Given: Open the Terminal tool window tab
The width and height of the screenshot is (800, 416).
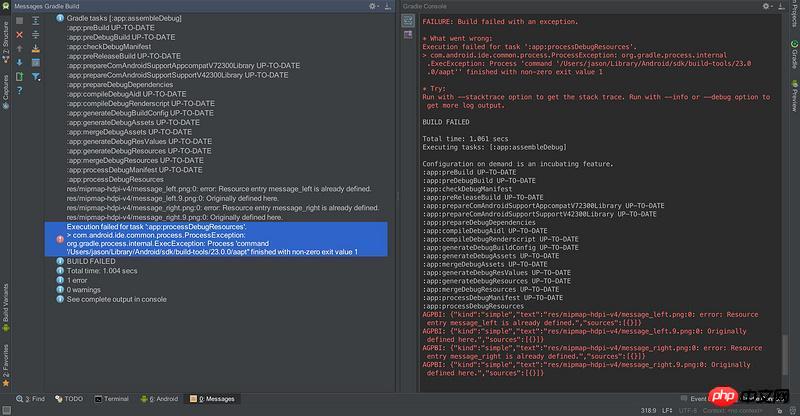Looking at the screenshot, I should (x=111, y=399).
